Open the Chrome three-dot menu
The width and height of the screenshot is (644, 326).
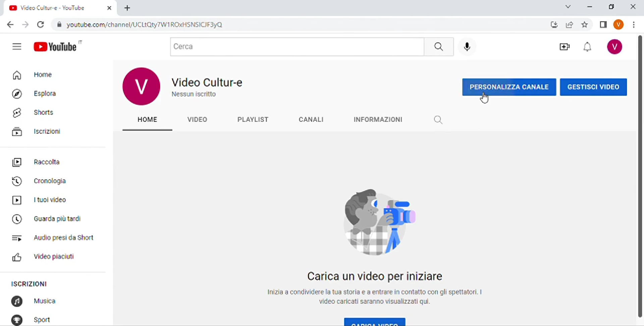click(x=634, y=24)
